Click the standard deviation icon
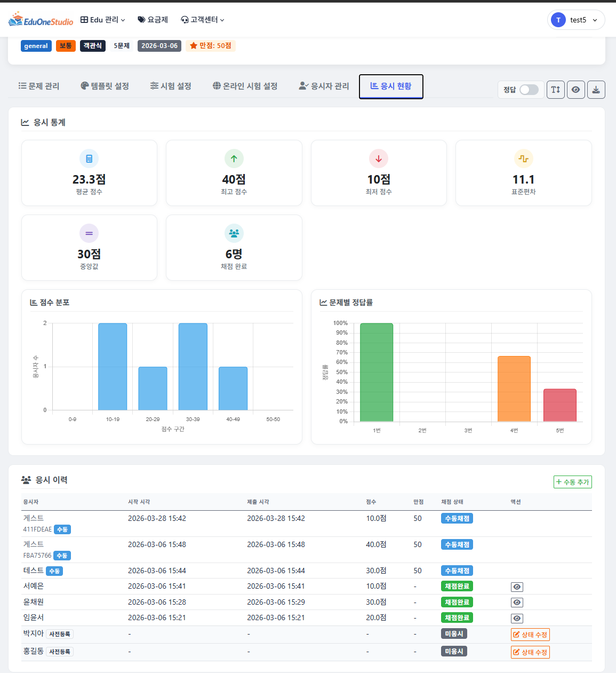The width and height of the screenshot is (616, 673). tap(523, 159)
